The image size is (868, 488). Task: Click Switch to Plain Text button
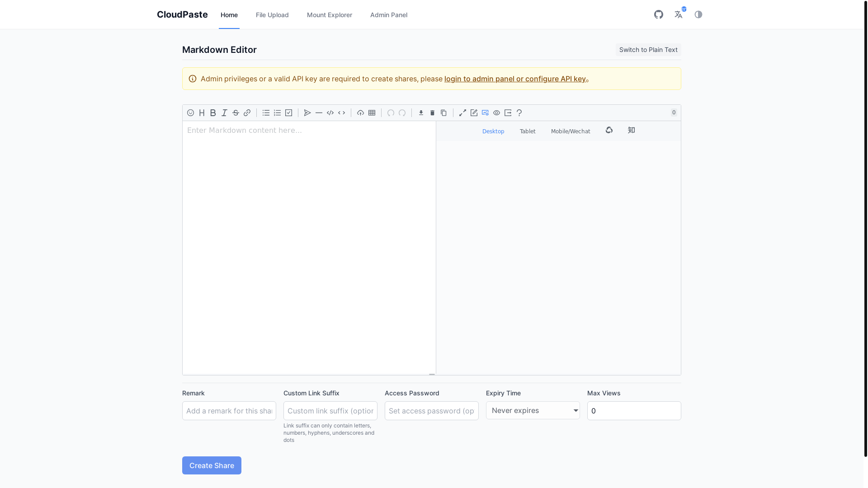(648, 50)
